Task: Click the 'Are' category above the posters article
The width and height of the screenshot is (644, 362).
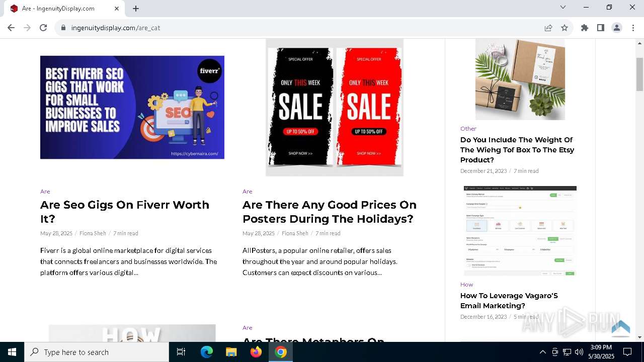Action: click(248, 192)
